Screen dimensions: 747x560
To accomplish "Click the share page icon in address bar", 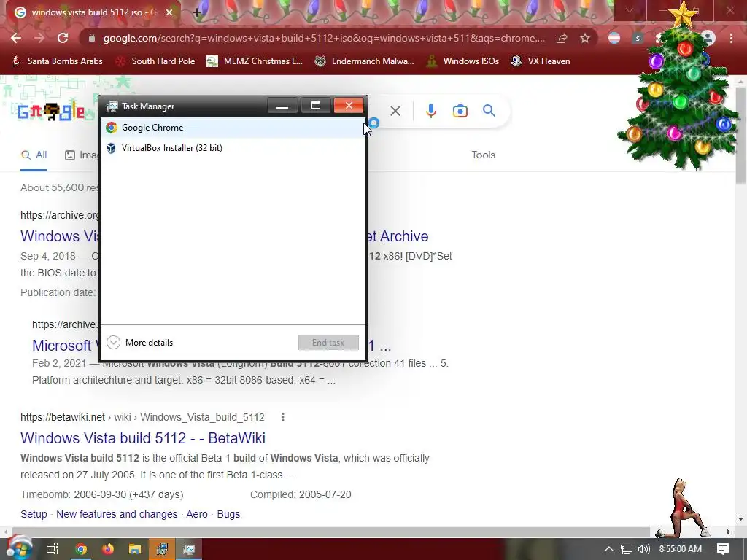I will (x=562, y=38).
